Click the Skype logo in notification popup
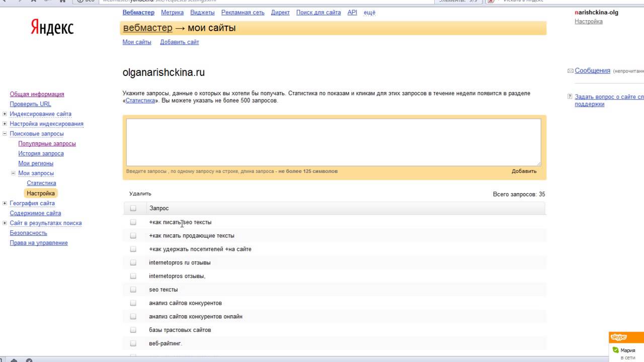Viewport: 644px width, 362px height. click(618, 337)
